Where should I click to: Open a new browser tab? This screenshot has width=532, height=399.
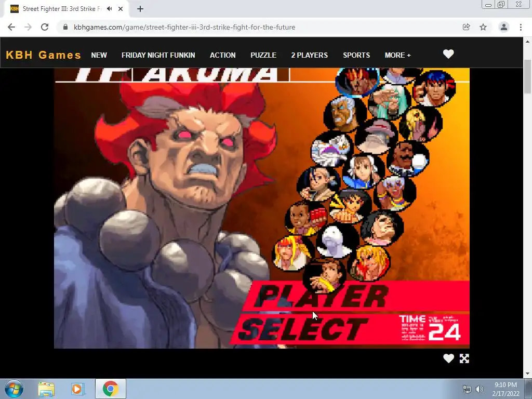pos(140,9)
